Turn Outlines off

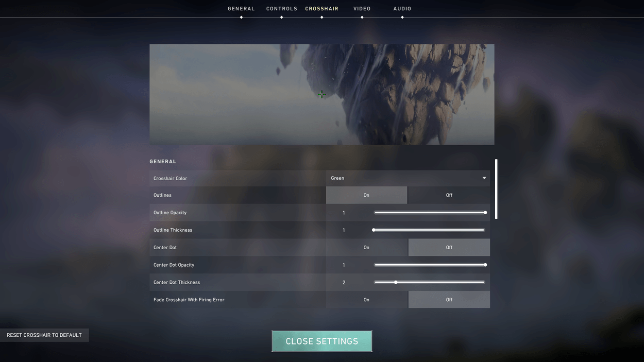(448, 195)
